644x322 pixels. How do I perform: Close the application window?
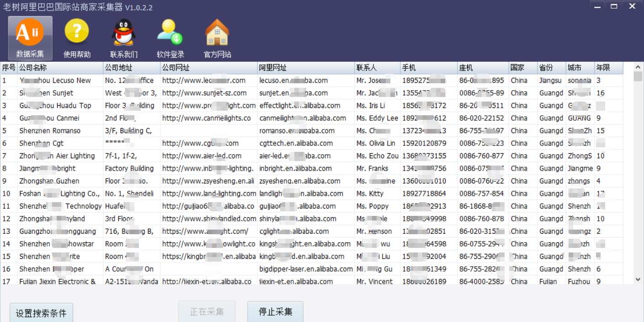pyautogui.click(x=632, y=6)
